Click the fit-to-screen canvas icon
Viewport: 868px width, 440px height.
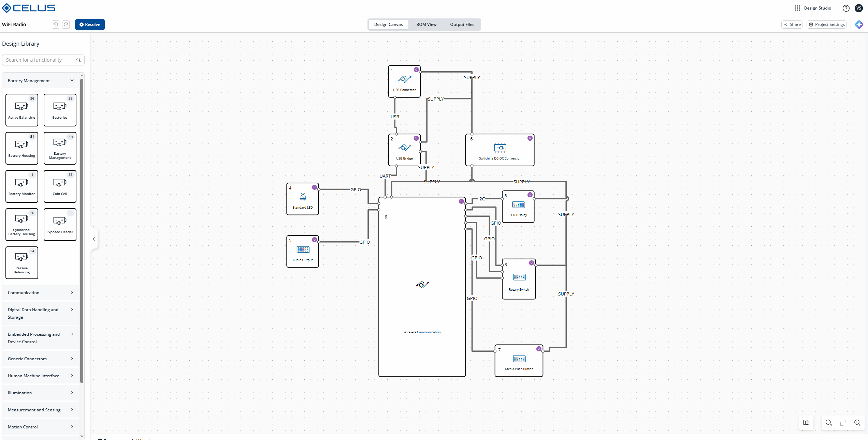843,423
